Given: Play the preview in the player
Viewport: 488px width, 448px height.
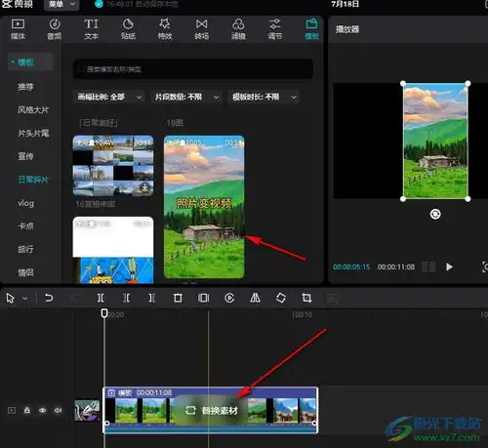Looking at the screenshot, I should click(x=449, y=266).
